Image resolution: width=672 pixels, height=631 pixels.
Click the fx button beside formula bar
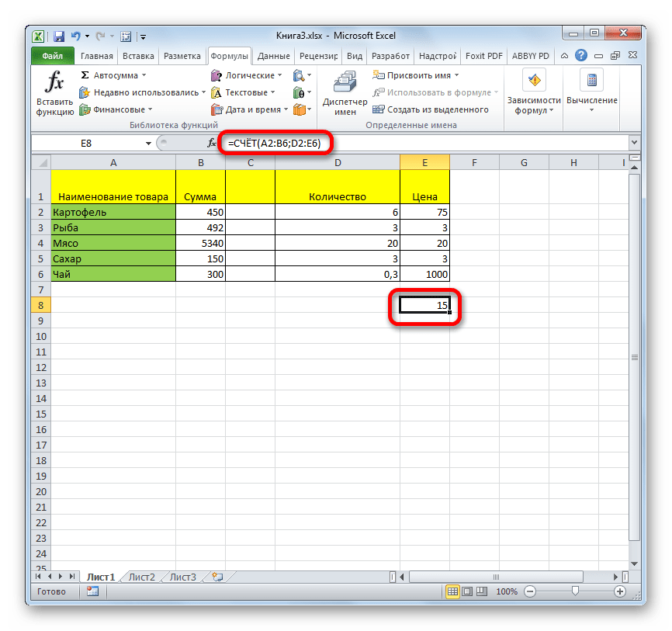(212, 144)
